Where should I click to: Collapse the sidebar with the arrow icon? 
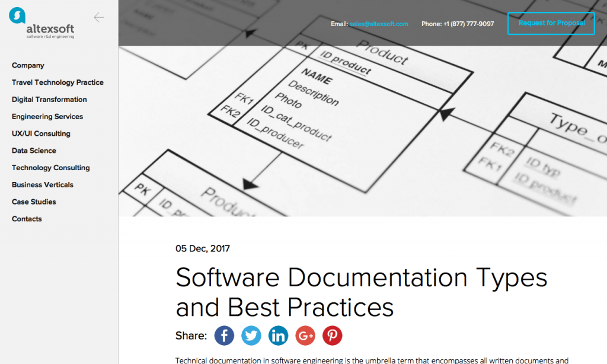click(99, 17)
